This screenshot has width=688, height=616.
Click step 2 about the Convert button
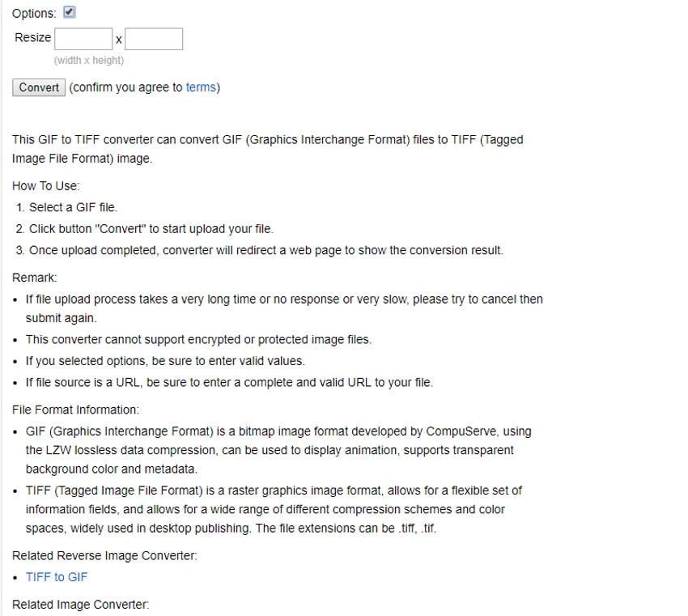tap(151, 228)
